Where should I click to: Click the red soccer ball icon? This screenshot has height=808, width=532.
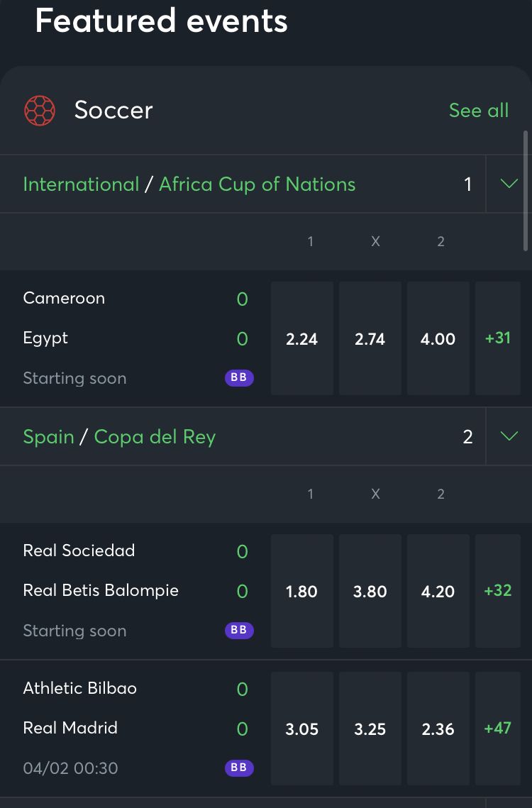pyautogui.click(x=40, y=110)
